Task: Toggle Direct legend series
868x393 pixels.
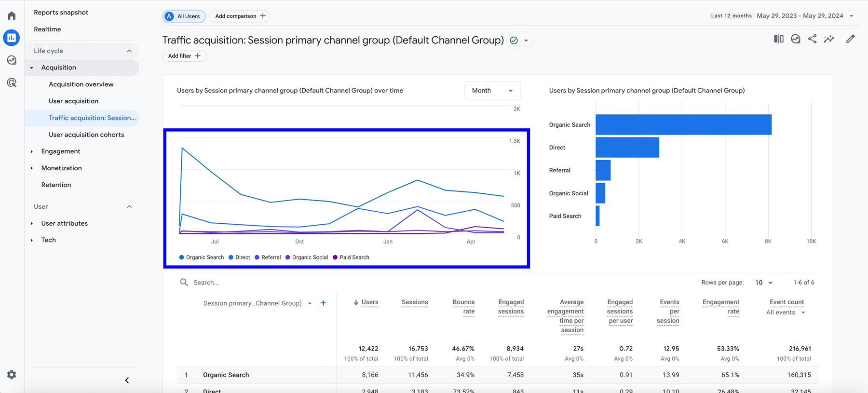Action: [x=239, y=257]
